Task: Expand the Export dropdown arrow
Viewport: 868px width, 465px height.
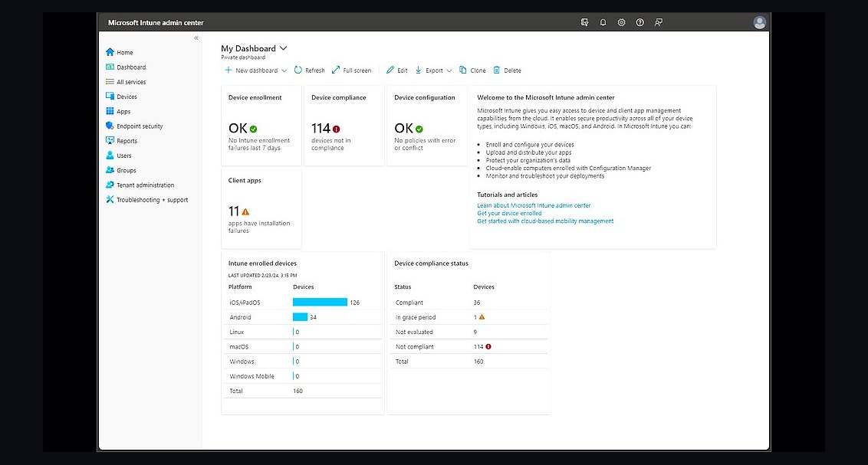Action: [x=449, y=70]
